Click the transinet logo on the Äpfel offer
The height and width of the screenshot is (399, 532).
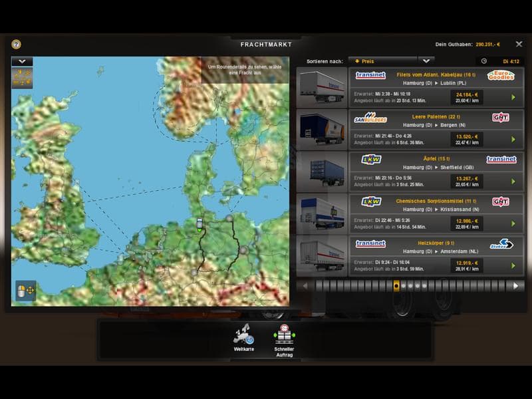click(501, 160)
